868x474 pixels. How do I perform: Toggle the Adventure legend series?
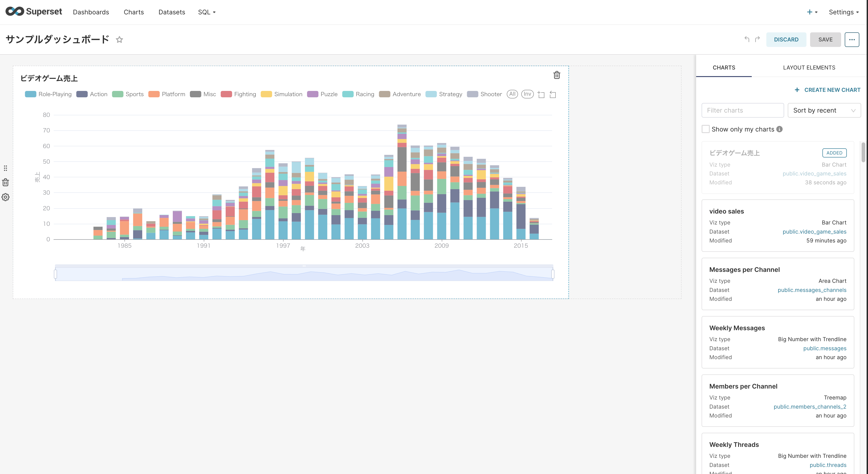[400, 94]
